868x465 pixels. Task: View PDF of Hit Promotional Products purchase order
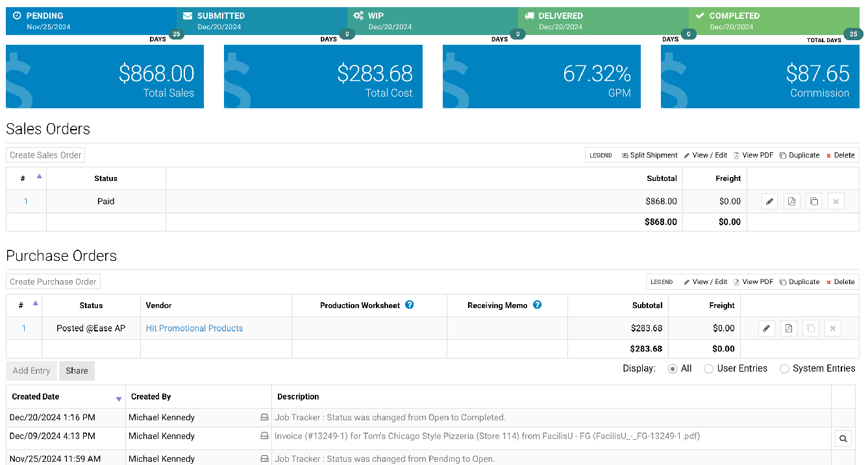(x=789, y=328)
